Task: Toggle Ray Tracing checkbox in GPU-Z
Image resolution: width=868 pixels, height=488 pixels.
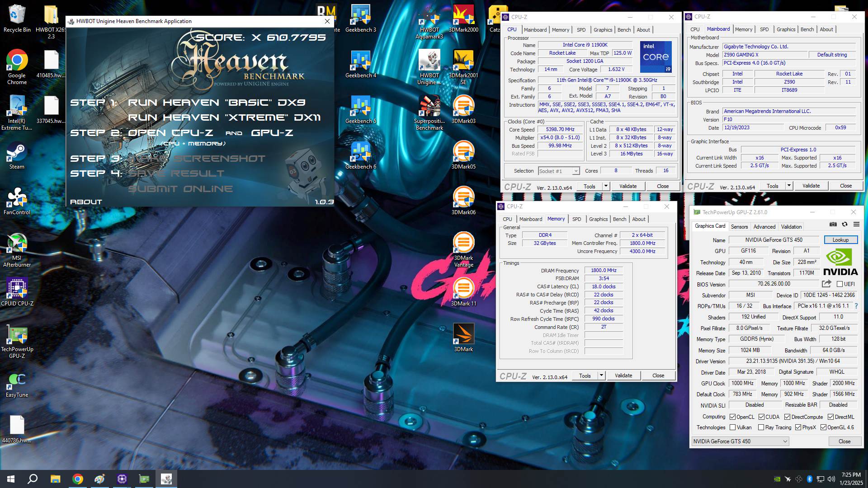Action: [761, 427]
